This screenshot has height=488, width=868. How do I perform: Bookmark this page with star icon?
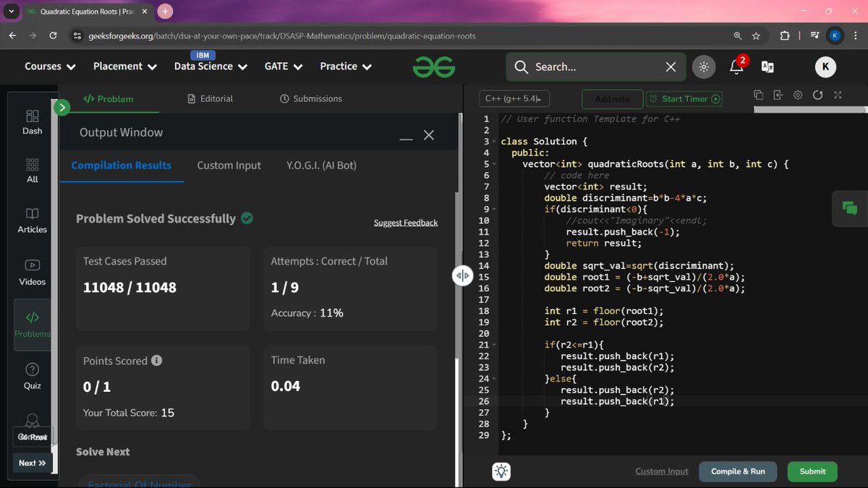click(757, 35)
